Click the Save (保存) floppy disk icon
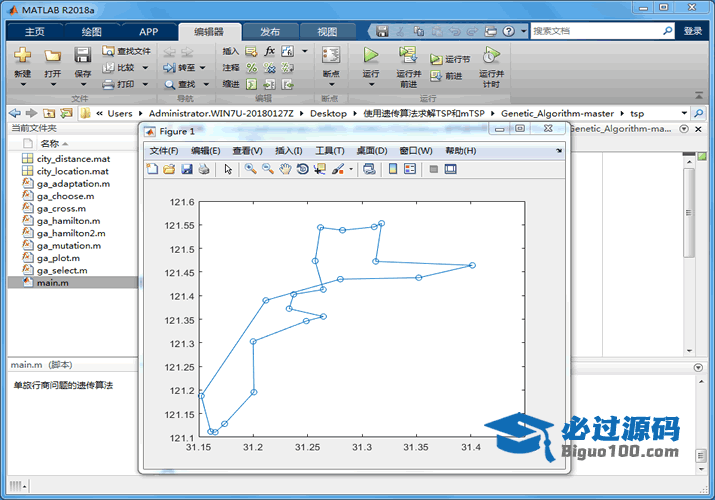The image size is (715, 500). pos(83,55)
